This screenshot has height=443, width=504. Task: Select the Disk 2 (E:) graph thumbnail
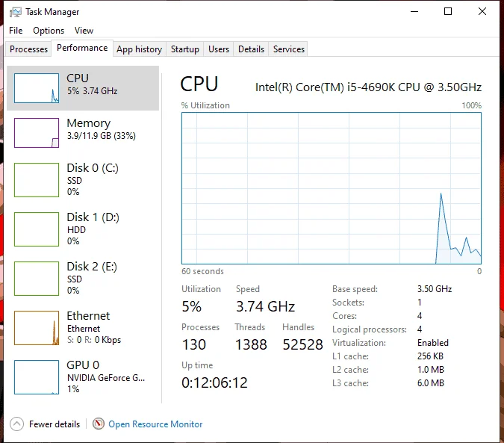point(37,279)
